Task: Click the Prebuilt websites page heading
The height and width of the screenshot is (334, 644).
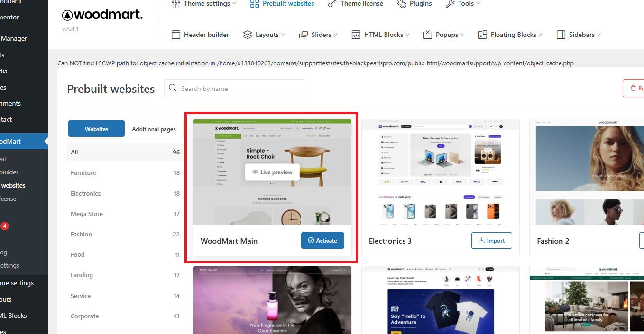Action: (x=111, y=89)
